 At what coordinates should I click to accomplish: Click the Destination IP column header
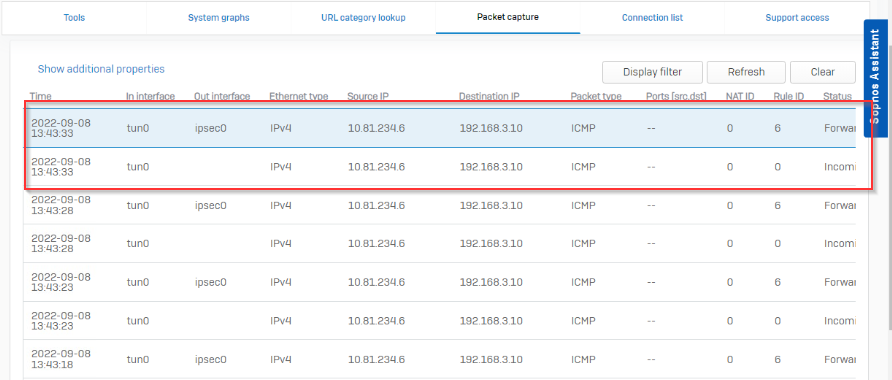pos(489,97)
